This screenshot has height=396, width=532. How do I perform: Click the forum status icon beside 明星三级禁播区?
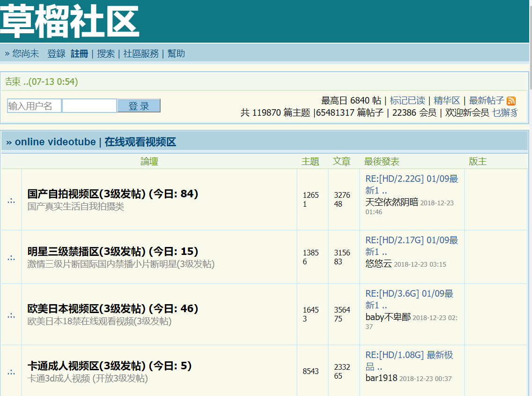point(11,257)
